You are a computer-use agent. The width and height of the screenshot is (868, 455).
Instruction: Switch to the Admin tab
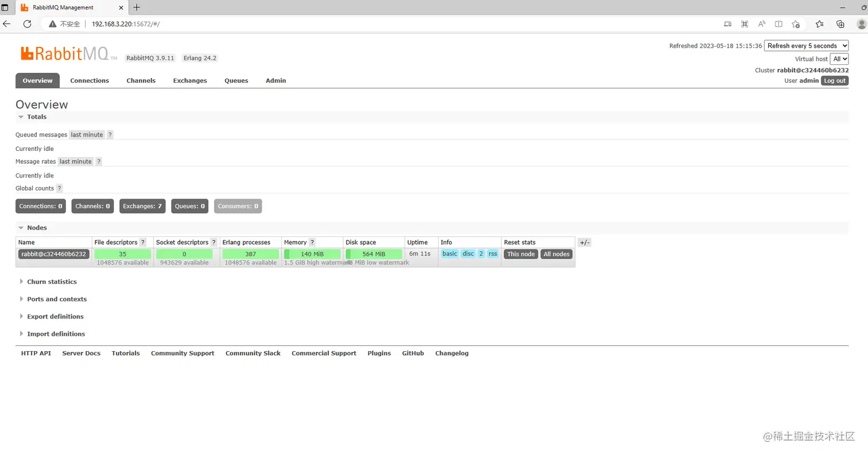[x=276, y=81]
